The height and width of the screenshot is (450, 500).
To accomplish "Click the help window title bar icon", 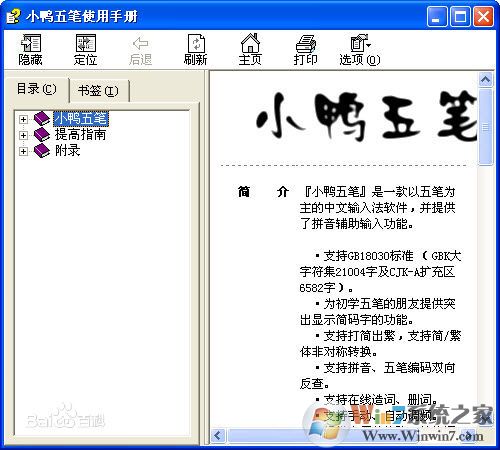I will click(13, 16).
